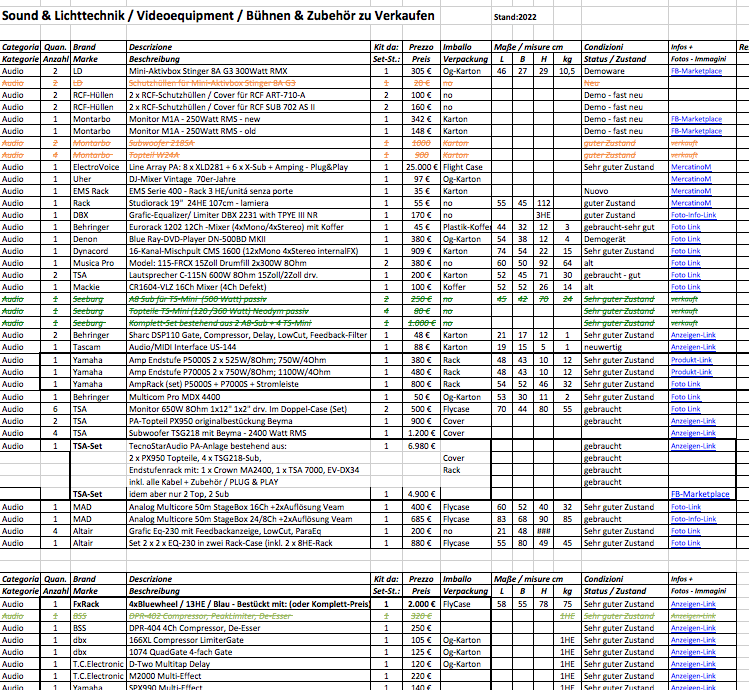This screenshot has height=690, width=749.
Task: Select the 'Uher' brand cell
Action: coord(98,179)
